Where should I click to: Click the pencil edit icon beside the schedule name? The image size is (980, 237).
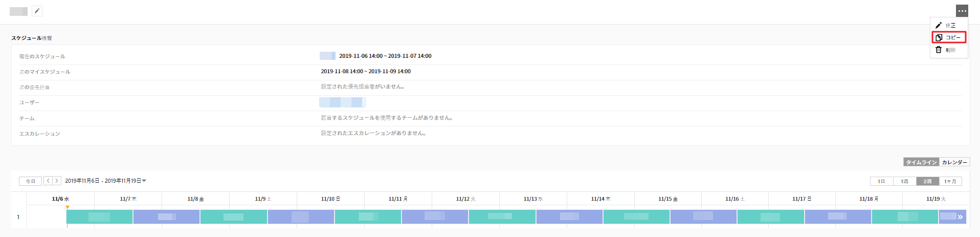(x=37, y=11)
